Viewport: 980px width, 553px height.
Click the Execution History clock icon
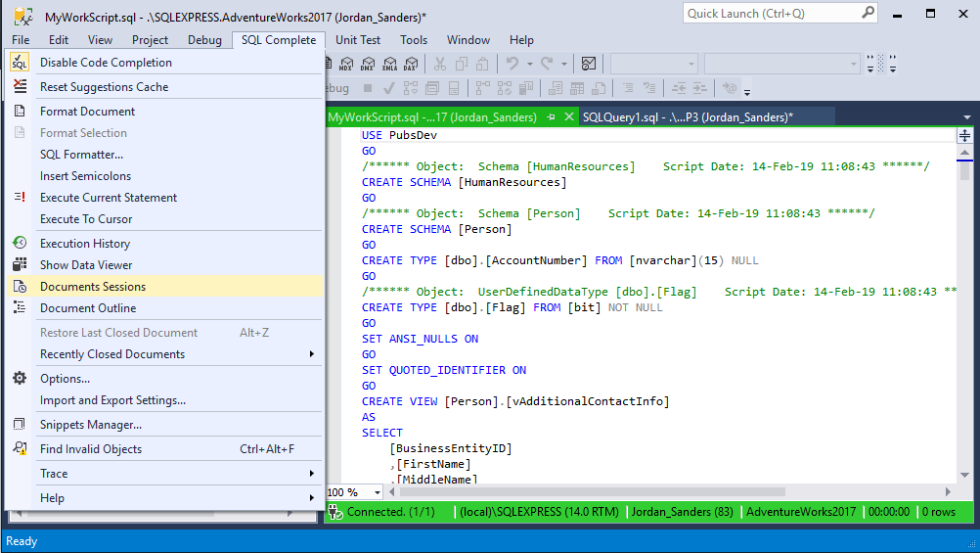coord(20,243)
